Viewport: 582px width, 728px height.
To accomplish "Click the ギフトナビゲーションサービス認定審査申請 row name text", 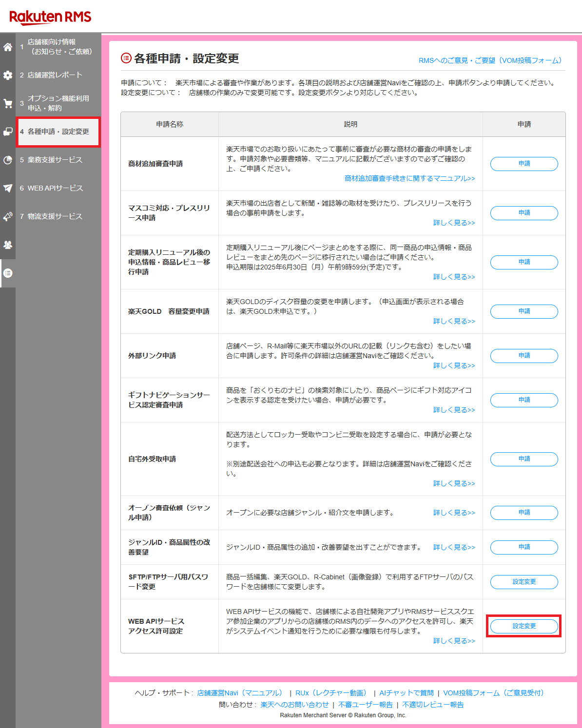I will [169, 400].
